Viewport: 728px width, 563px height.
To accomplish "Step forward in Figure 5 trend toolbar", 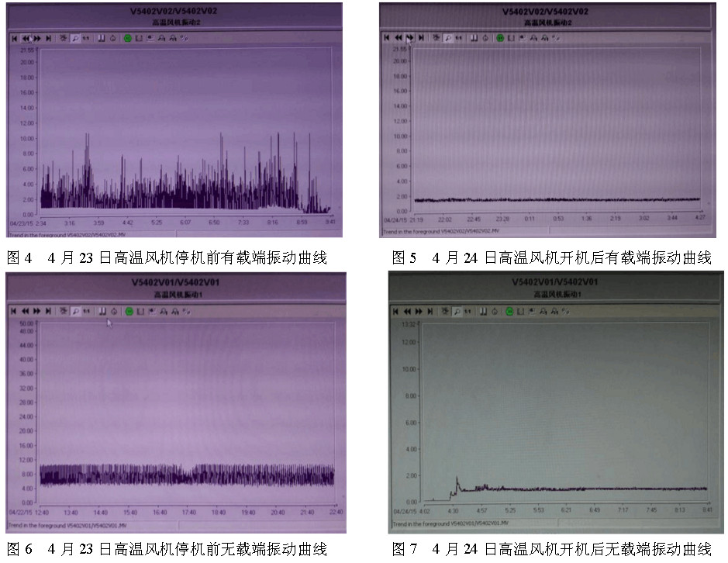I will pos(410,38).
